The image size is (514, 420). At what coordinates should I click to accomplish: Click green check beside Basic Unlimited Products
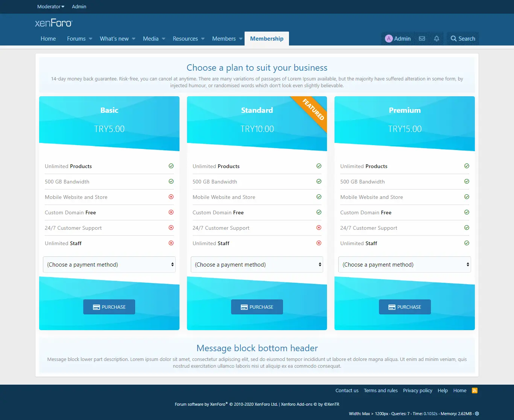171,166
